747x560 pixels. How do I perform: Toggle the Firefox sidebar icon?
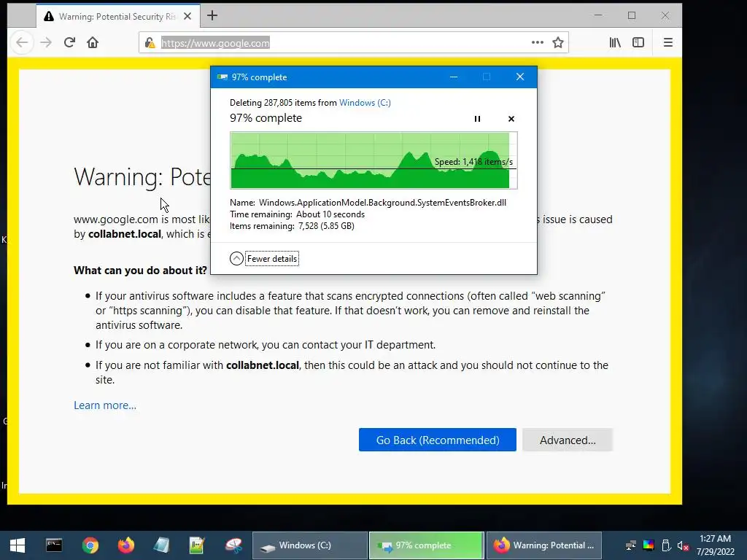tap(638, 42)
